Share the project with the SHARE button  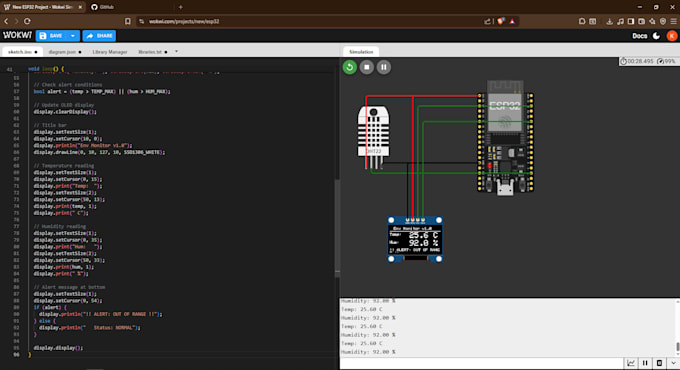(99, 36)
